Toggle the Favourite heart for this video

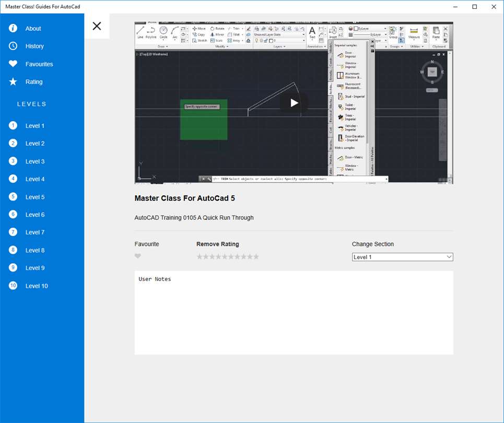(x=137, y=256)
